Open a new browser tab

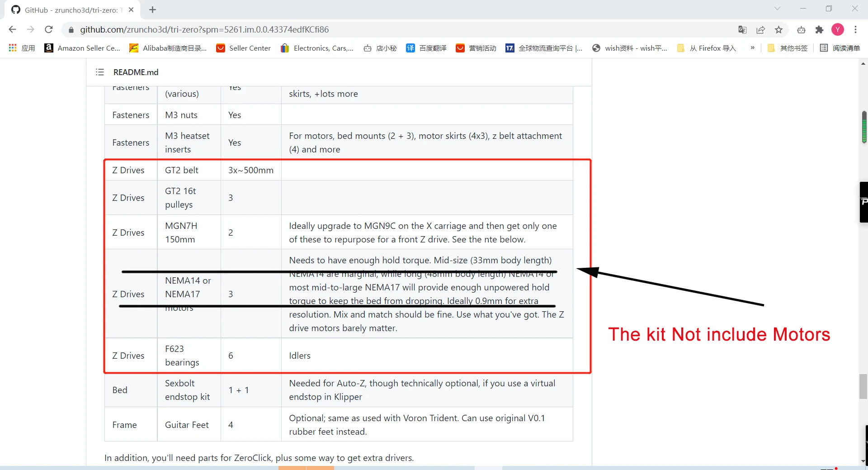click(152, 9)
